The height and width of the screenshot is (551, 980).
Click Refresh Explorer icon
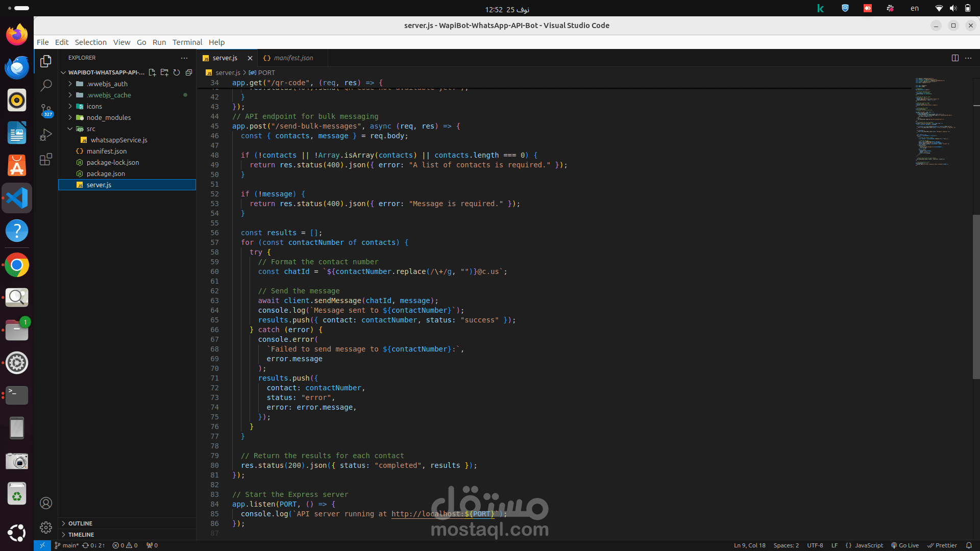177,72
